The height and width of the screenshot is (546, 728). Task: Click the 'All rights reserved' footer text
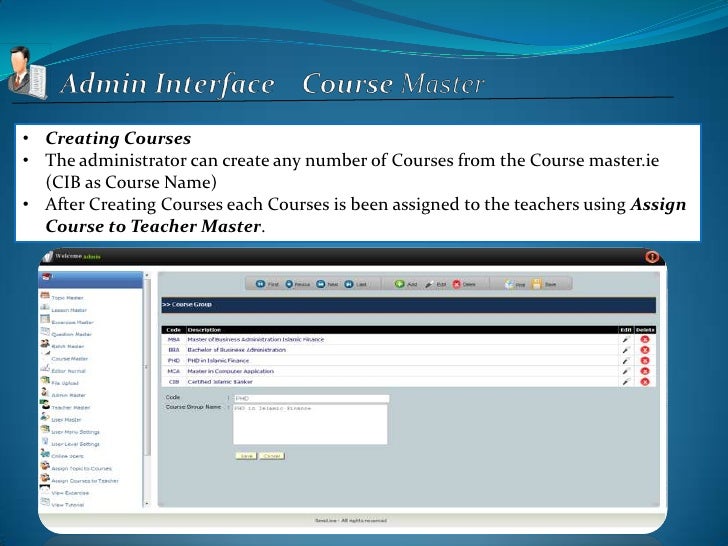[x=364, y=520]
